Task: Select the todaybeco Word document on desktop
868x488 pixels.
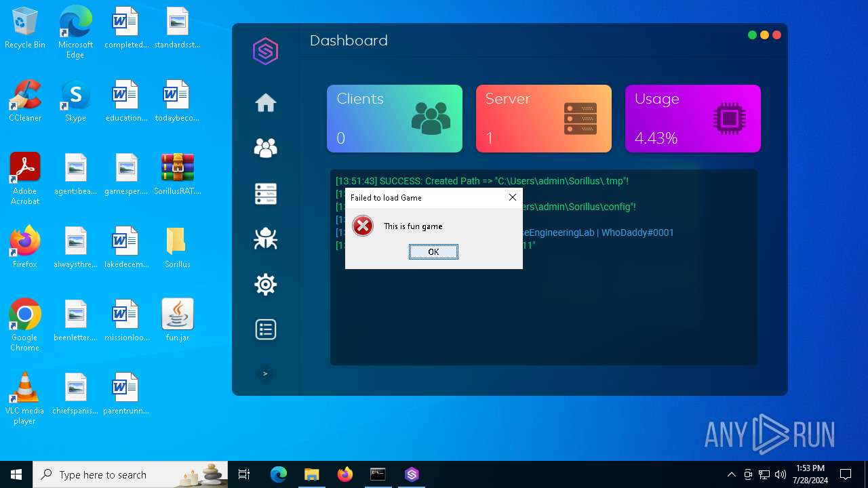Action: click(178, 102)
